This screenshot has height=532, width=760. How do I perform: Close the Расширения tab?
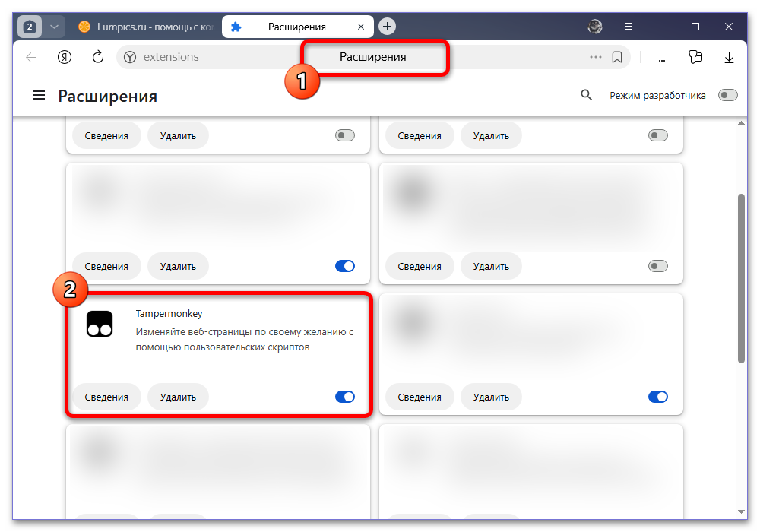pos(360,27)
